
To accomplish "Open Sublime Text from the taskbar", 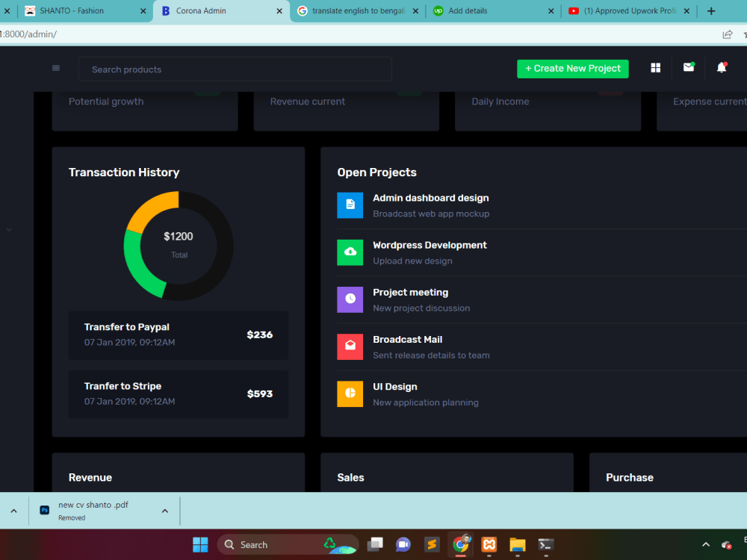I will (x=432, y=544).
